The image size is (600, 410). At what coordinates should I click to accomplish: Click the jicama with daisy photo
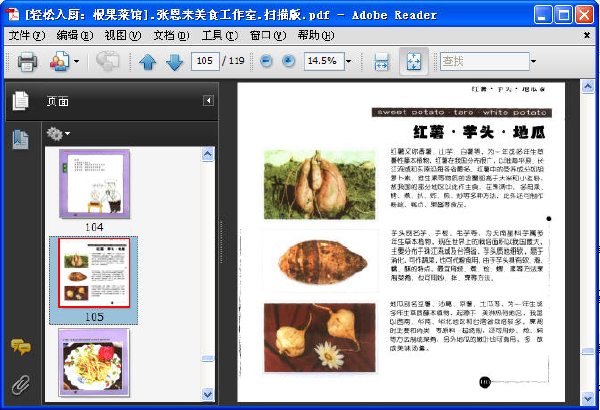click(x=320, y=337)
